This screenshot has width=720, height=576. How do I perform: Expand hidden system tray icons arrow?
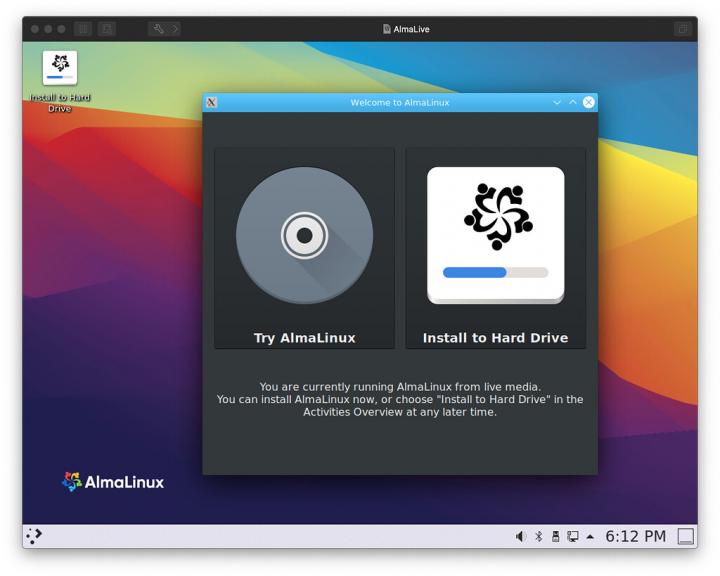(590, 537)
